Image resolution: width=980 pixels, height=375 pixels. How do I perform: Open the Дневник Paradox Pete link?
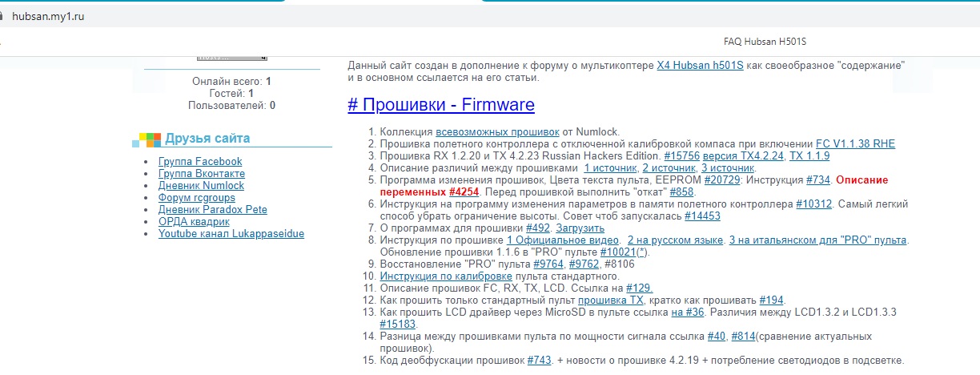(213, 210)
